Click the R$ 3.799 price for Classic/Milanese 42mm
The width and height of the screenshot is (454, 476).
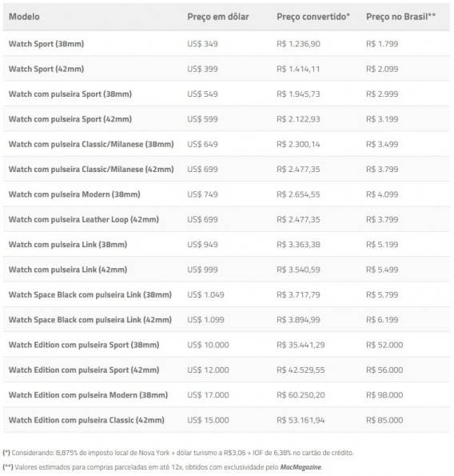[382, 169]
